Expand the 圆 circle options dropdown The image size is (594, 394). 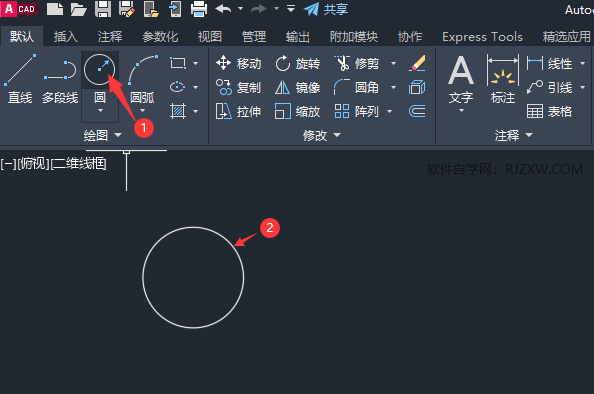100,111
